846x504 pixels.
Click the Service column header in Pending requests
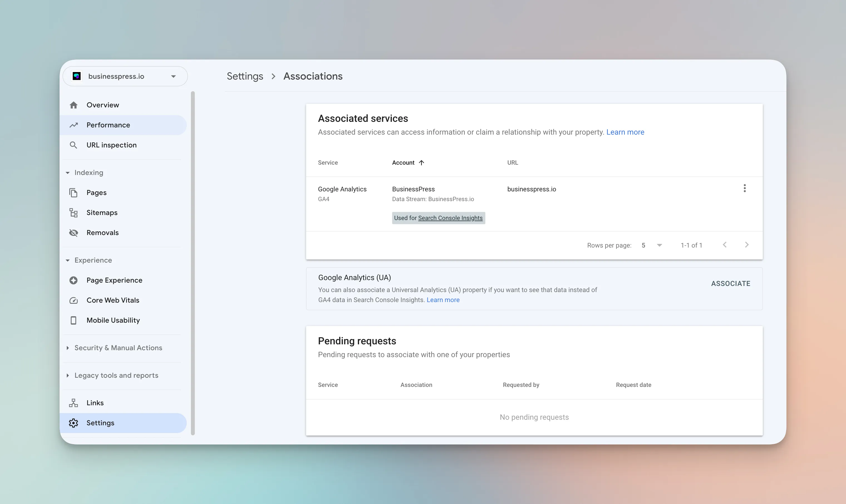(328, 385)
